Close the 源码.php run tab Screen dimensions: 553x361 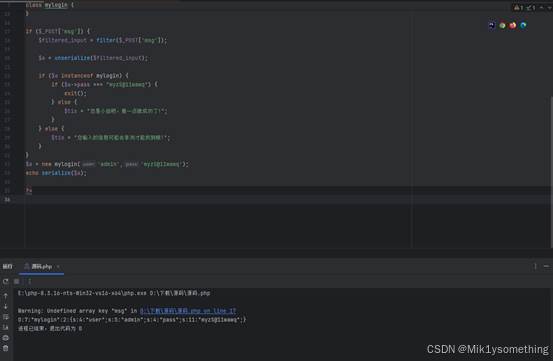(x=58, y=267)
